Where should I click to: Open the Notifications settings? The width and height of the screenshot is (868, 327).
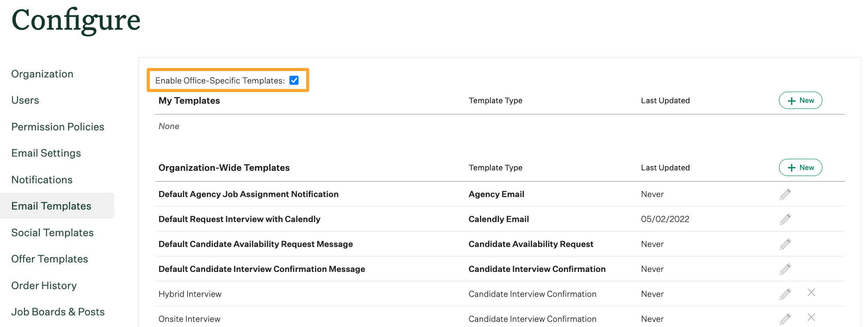42,179
